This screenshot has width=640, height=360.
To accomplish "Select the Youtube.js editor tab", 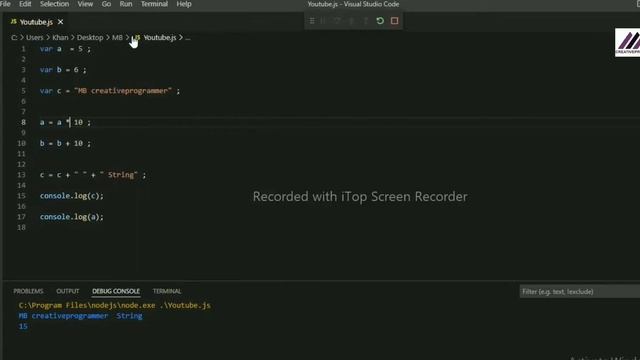I will click(37, 22).
